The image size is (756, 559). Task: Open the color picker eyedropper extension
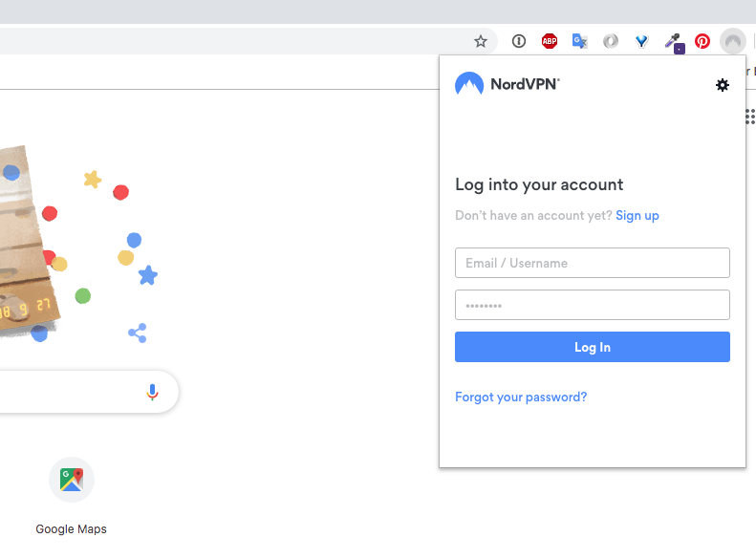[673, 42]
